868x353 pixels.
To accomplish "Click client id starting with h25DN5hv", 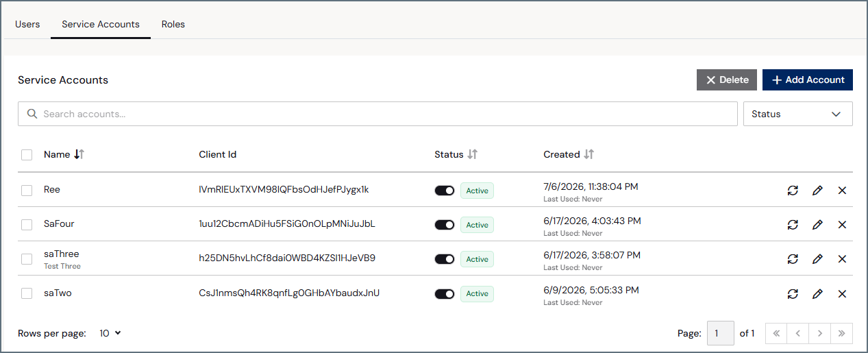I will (x=287, y=258).
